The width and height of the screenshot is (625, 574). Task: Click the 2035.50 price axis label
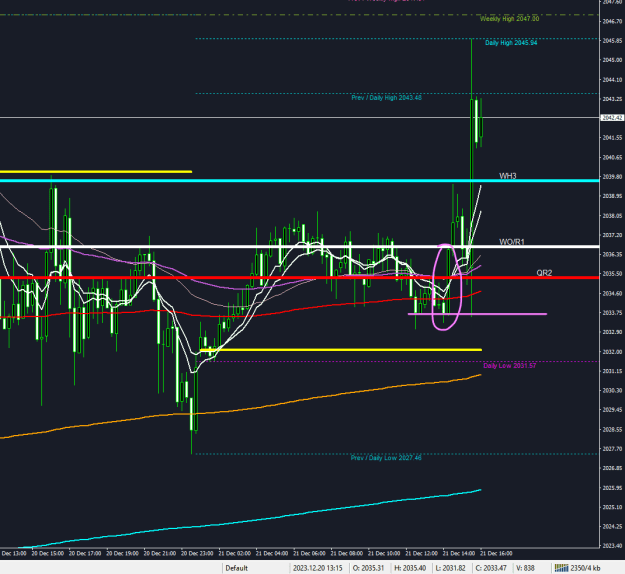point(612,274)
